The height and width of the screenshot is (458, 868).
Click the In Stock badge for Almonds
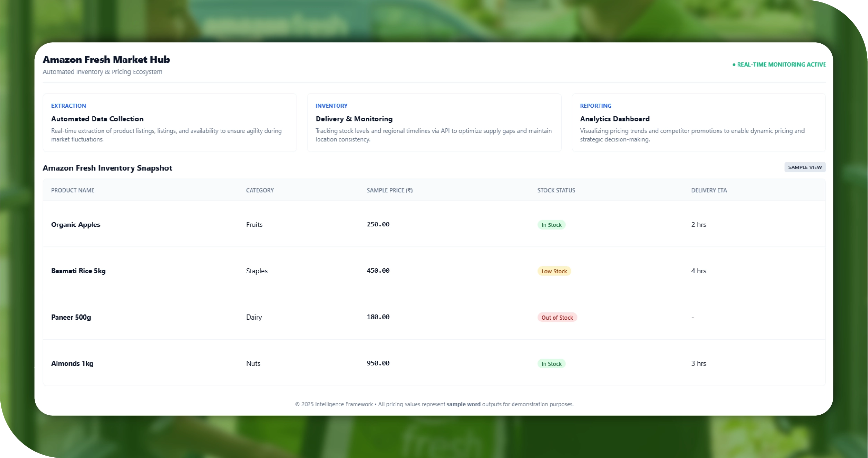[551, 364]
